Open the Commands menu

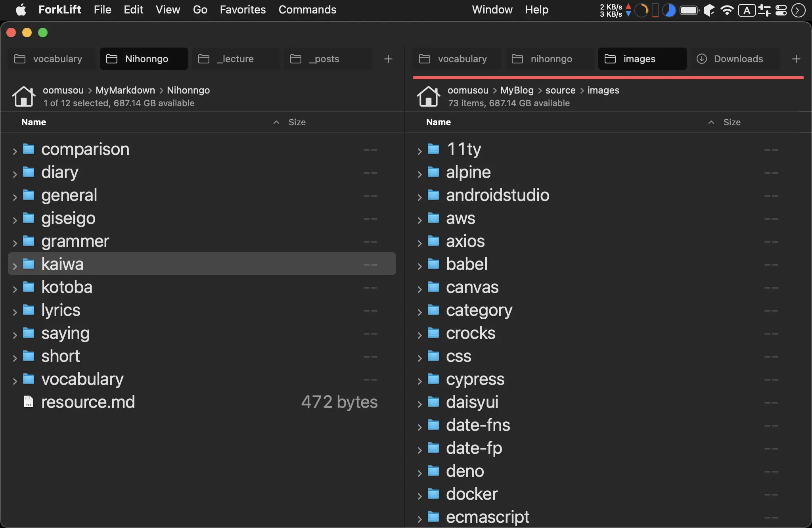[x=307, y=10]
